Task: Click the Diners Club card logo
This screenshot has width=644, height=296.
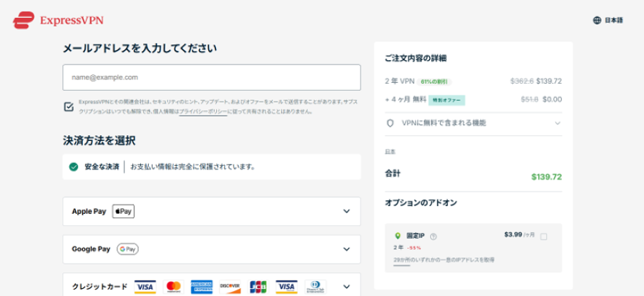Action: [x=316, y=287]
